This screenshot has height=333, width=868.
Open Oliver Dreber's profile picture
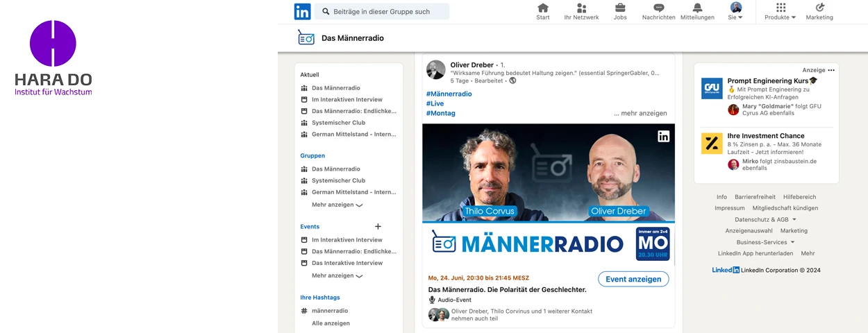[x=436, y=70]
